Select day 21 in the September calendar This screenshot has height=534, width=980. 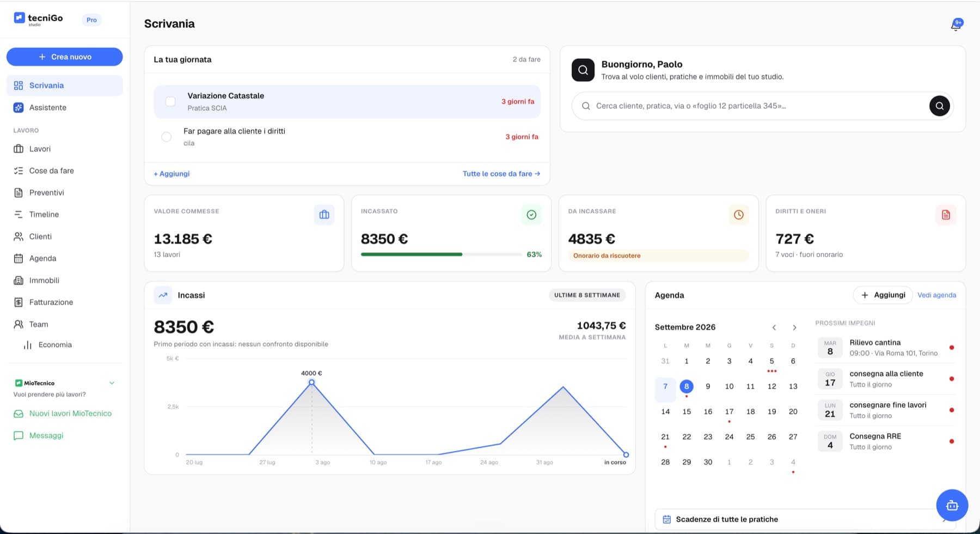(665, 437)
